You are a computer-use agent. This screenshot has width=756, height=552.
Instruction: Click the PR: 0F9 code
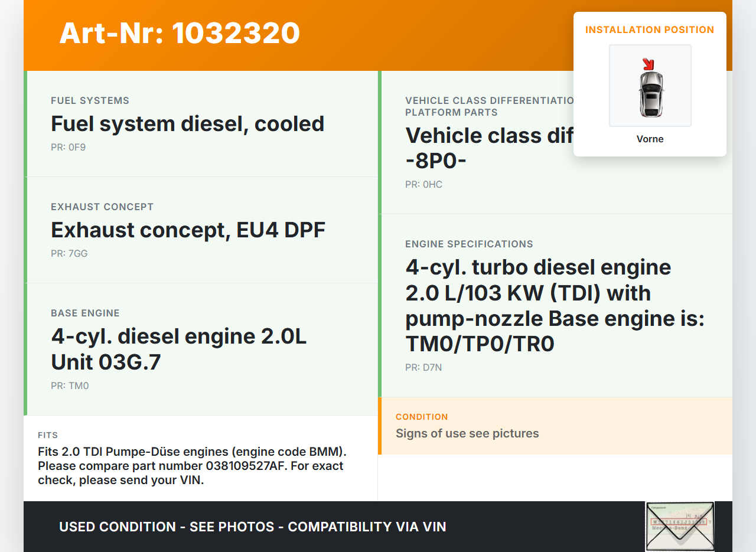point(68,147)
